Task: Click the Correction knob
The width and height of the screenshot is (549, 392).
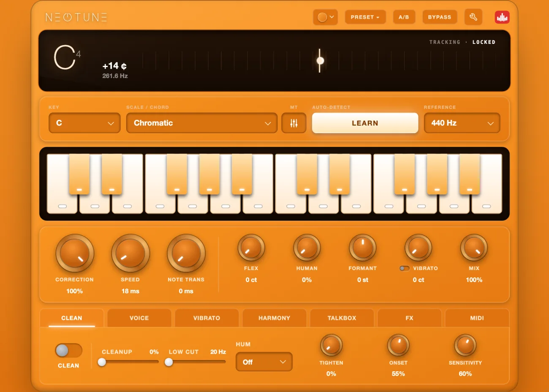Action: coord(75,253)
